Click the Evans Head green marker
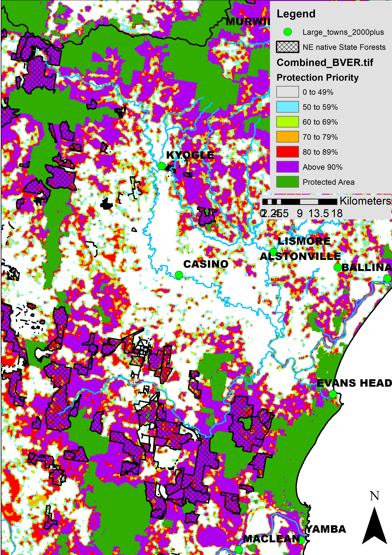The height and width of the screenshot is (555, 392). (333, 394)
